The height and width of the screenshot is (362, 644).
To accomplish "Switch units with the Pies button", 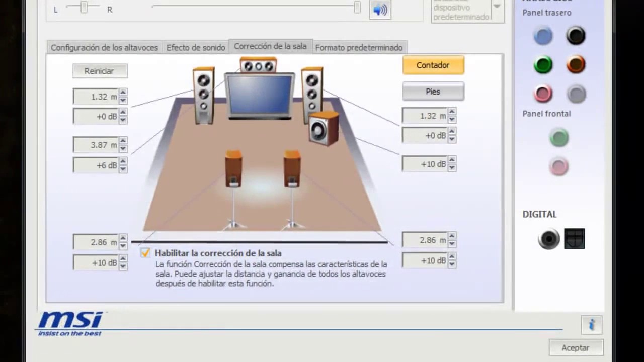I will pyautogui.click(x=433, y=92).
